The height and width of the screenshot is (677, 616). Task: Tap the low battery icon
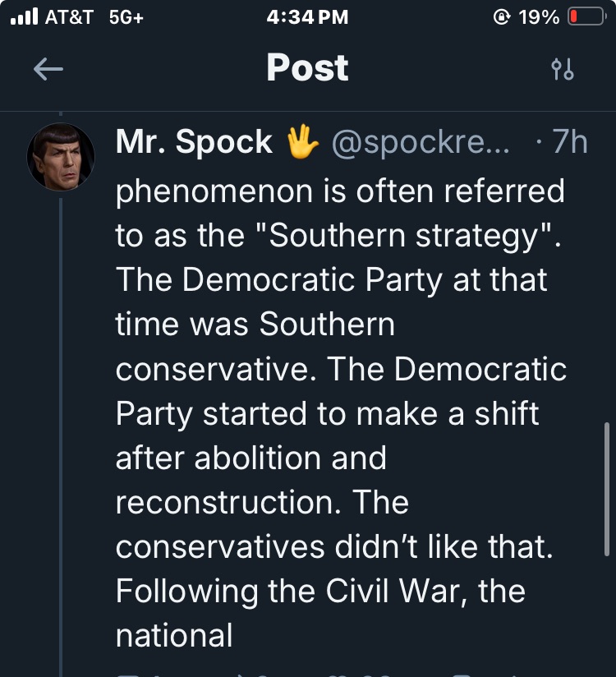point(586,17)
